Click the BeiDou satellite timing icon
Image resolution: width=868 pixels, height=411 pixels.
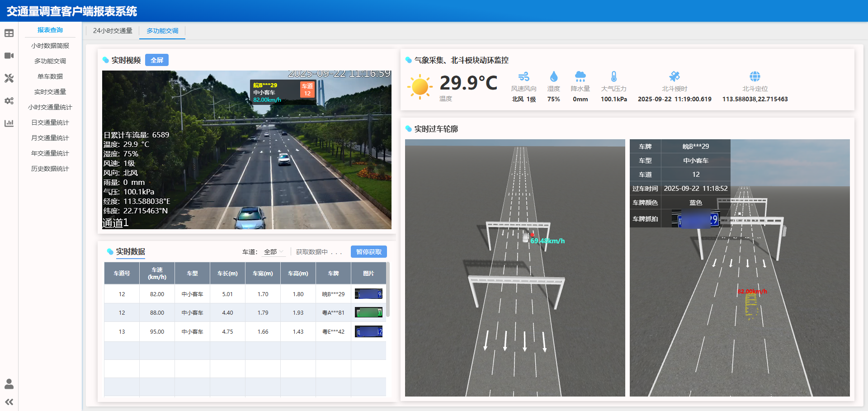point(675,76)
